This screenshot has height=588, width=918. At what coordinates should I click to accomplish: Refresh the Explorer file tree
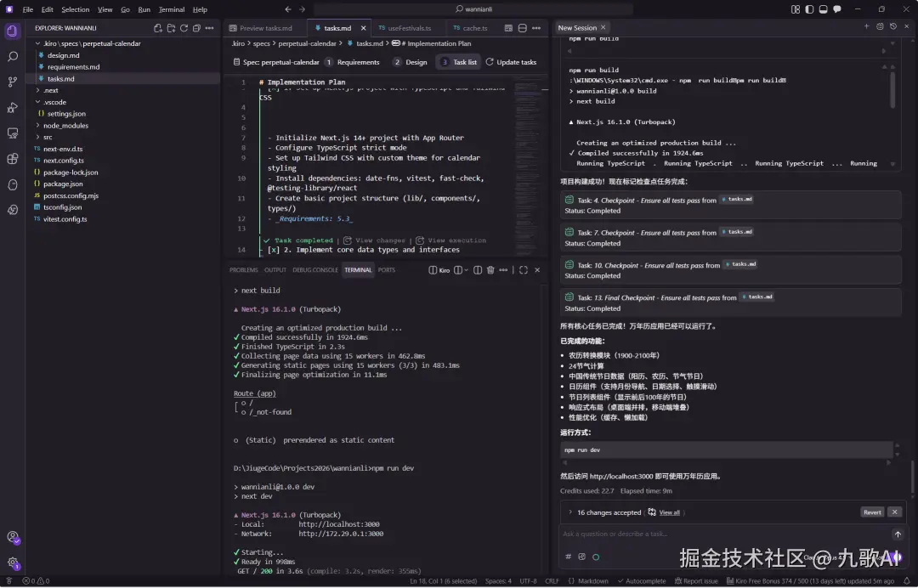(x=184, y=28)
